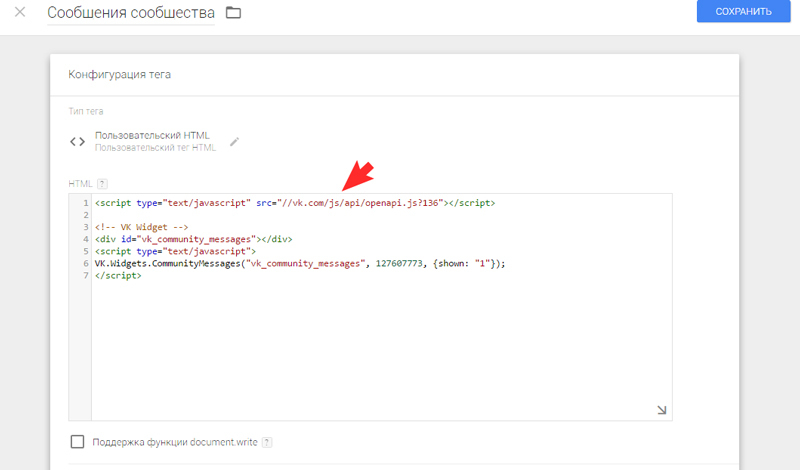
Task: Click the div vk_community_messages line
Action: pyautogui.click(x=193, y=239)
